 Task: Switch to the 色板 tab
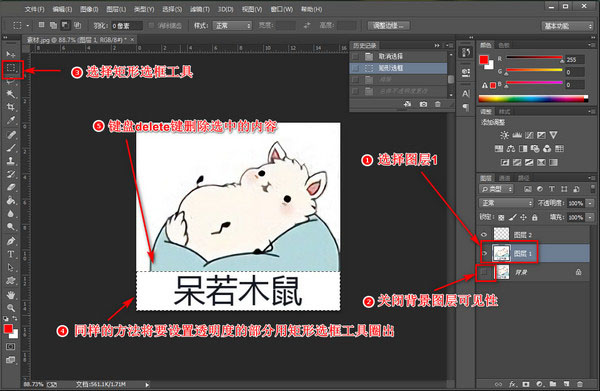pos(504,45)
